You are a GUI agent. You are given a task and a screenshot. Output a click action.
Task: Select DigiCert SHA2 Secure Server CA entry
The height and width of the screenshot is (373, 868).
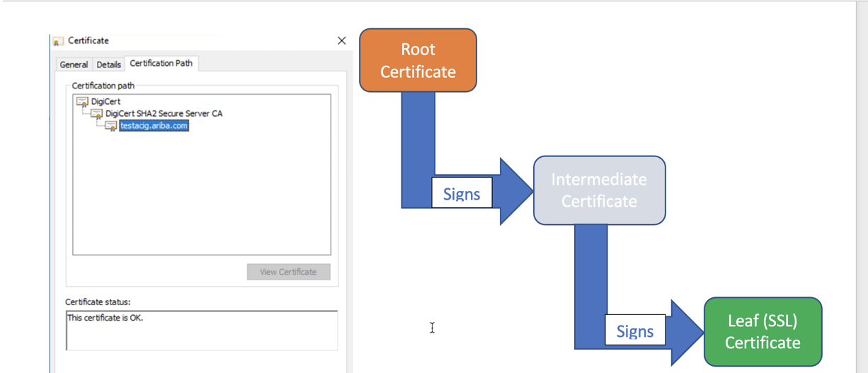(164, 113)
